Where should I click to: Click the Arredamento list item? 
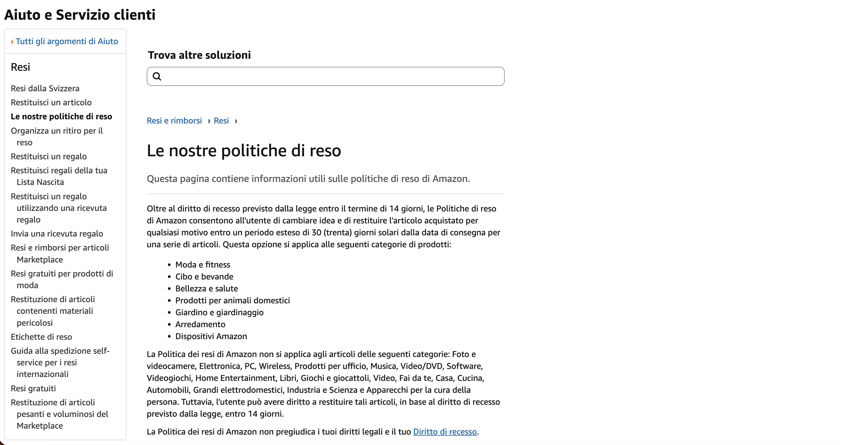coord(200,325)
